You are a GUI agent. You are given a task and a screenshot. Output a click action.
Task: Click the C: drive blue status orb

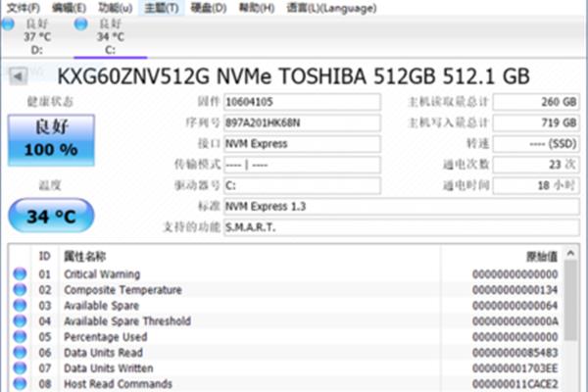click(x=80, y=24)
